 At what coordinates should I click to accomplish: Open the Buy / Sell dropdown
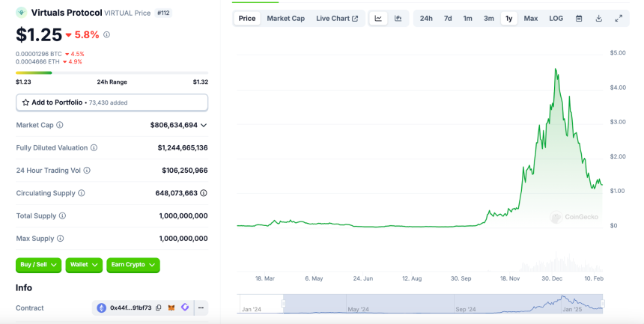click(x=39, y=266)
